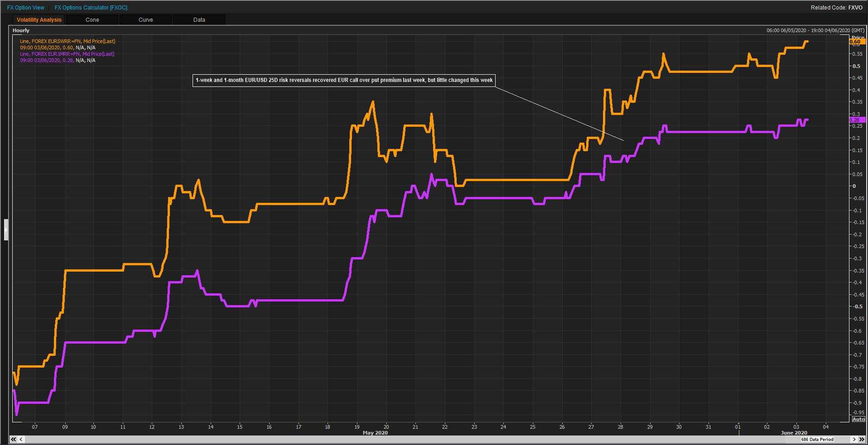Click the orange 0.60 price tag
This screenshot has height=445, width=868.
pyautogui.click(x=857, y=42)
